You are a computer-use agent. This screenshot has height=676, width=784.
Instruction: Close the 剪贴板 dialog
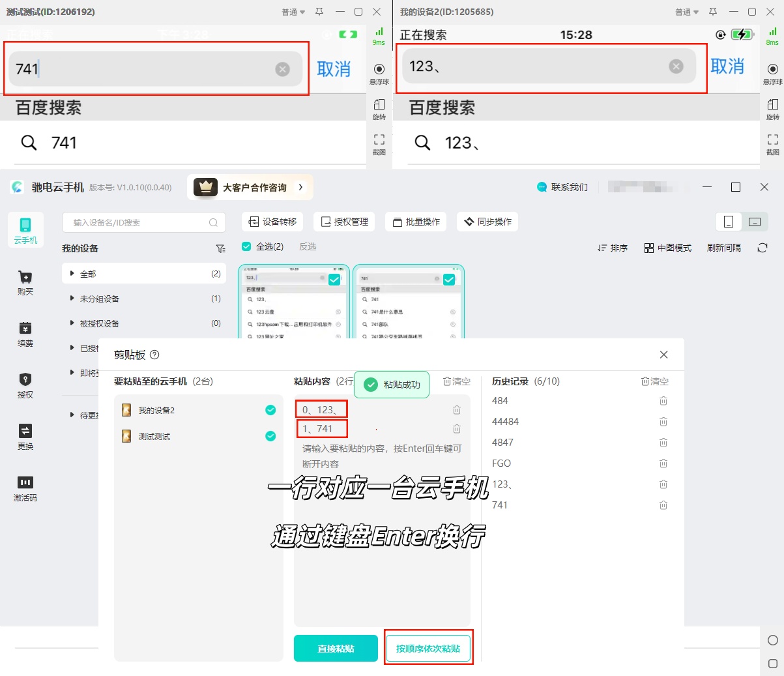(663, 355)
